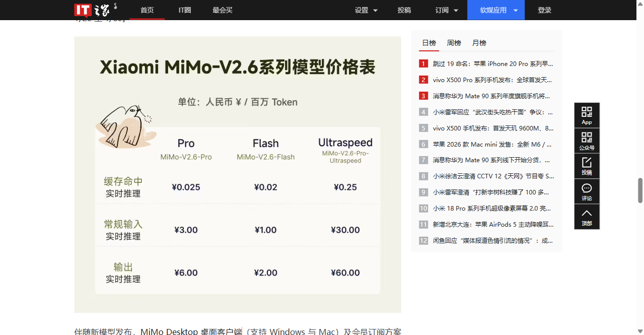Open the 评论 comment bubble icon

587,191
